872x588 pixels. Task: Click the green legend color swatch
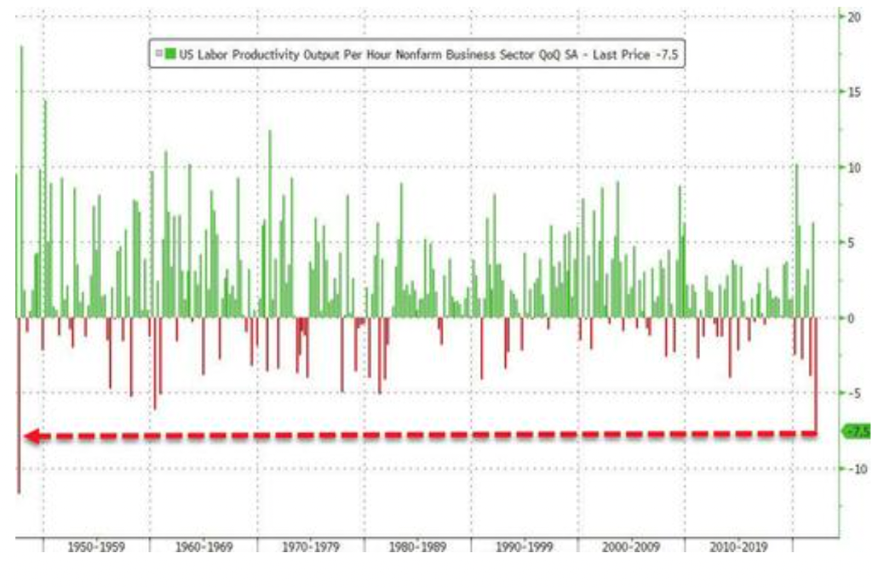click(170, 54)
